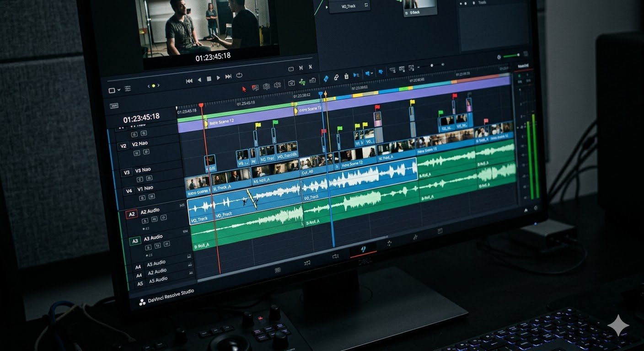
Task: Select the V4 track destination badge
Action: 129,191
